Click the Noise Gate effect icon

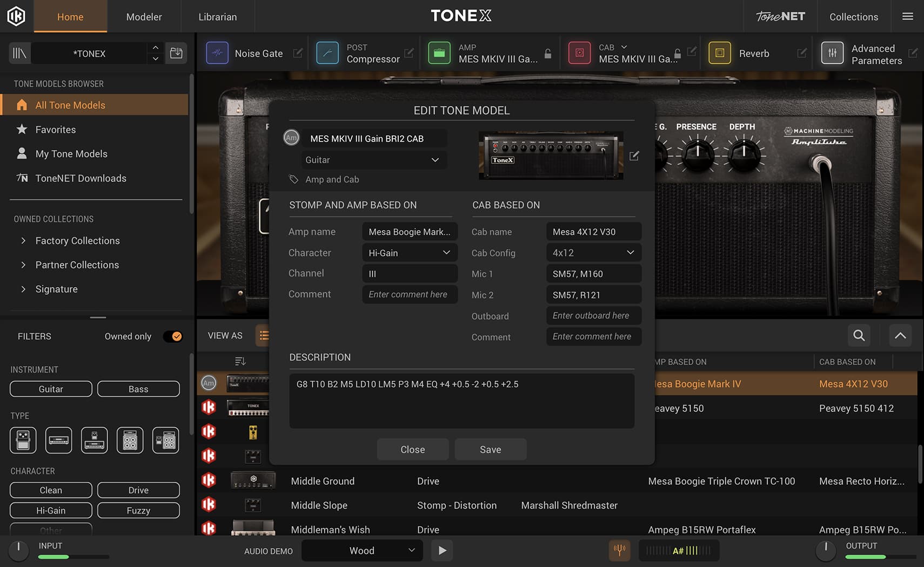point(217,53)
